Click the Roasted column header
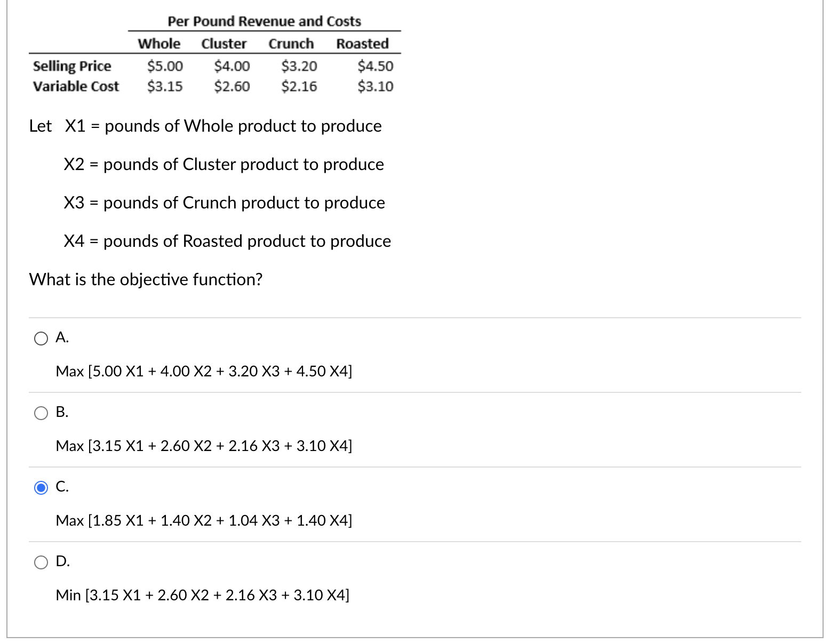 362,44
